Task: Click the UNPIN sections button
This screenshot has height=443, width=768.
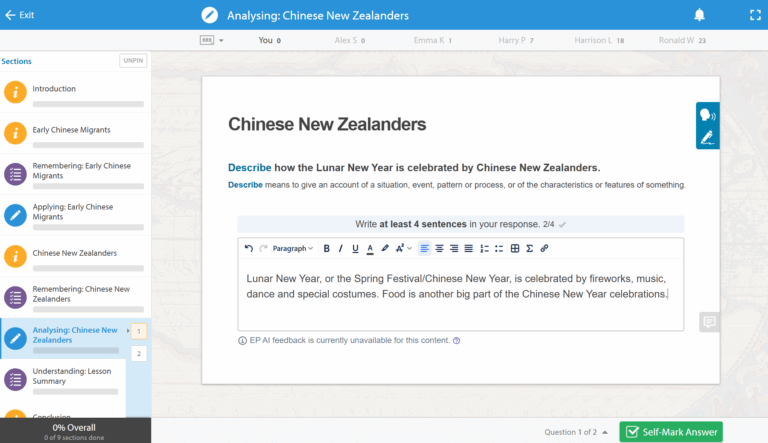Action: [x=132, y=61]
